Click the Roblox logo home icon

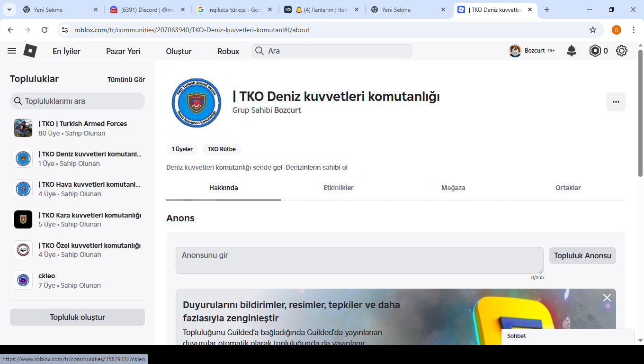point(30,51)
